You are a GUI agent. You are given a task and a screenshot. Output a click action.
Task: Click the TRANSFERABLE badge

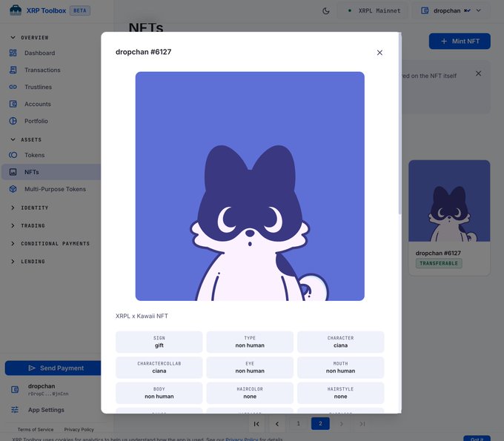(439, 263)
